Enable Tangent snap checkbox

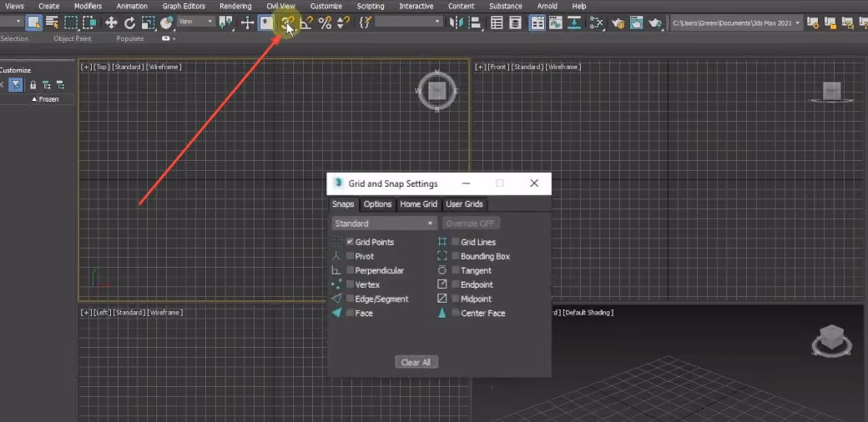pyautogui.click(x=456, y=270)
